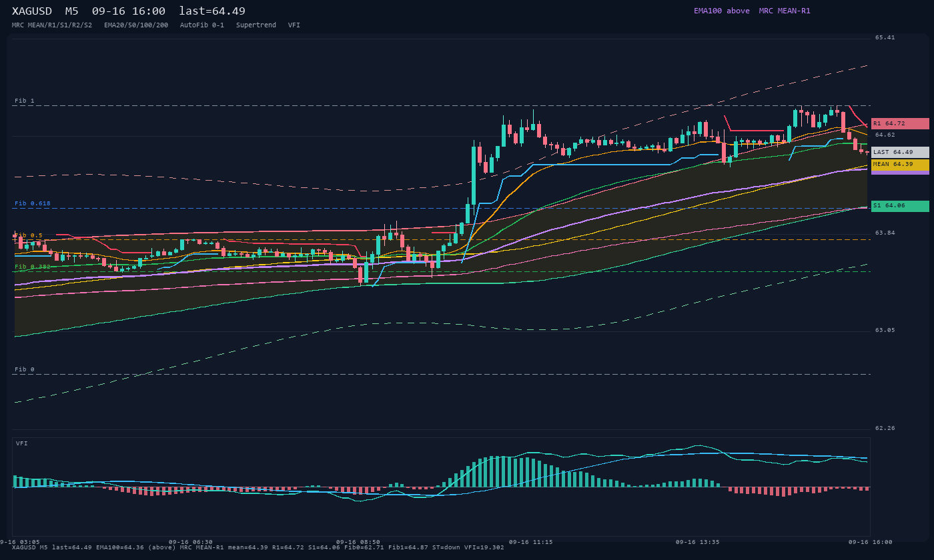This screenshot has width=934, height=560.
Task: Click the 63.84 price axis label
Action: click(x=885, y=233)
